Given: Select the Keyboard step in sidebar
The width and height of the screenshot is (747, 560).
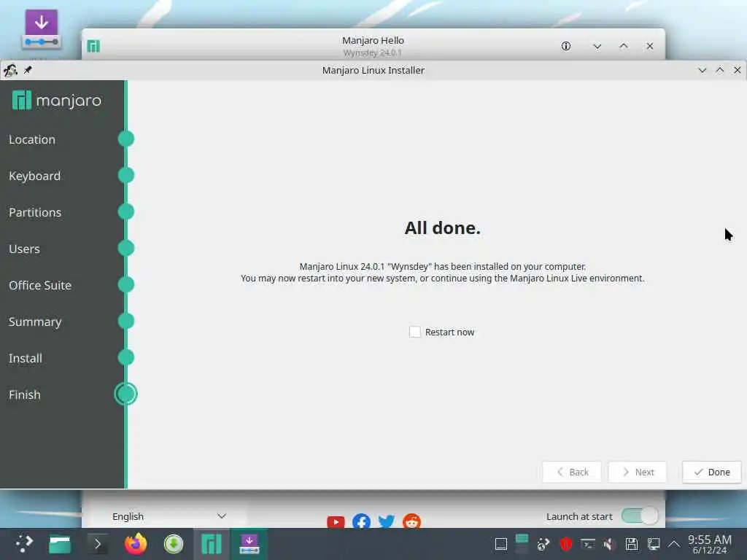Looking at the screenshot, I should click(34, 176).
